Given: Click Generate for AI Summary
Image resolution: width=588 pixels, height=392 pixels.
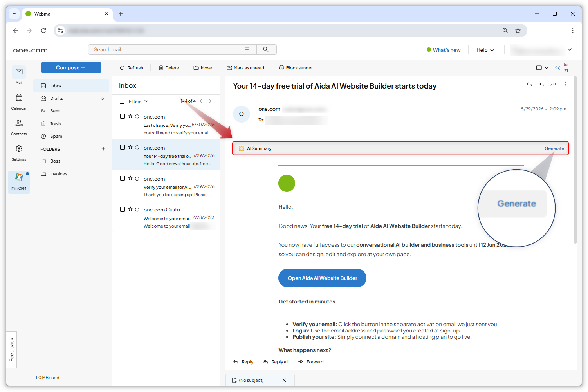Looking at the screenshot, I should pyautogui.click(x=554, y=148).
